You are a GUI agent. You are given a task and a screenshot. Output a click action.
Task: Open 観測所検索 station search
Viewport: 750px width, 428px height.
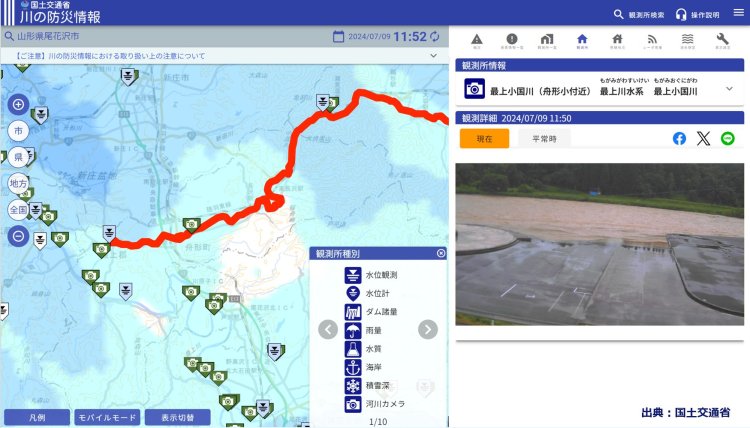[x=639, y=15]
